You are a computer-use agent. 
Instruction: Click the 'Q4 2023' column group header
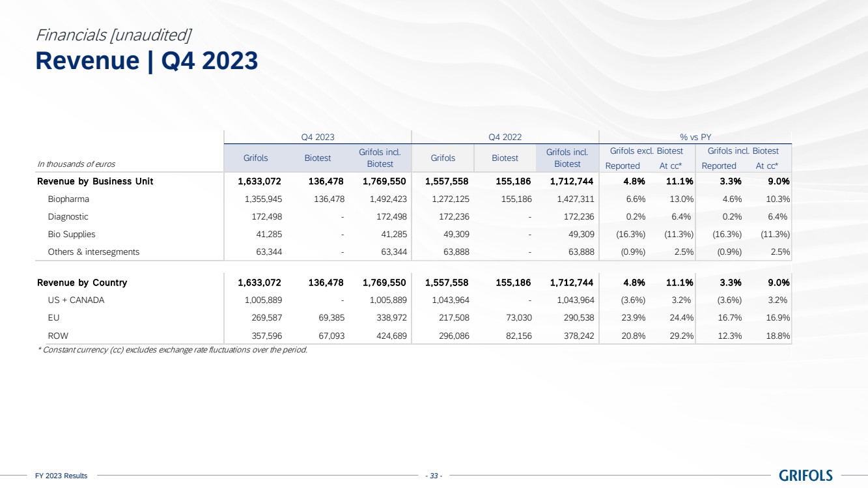pyautogui.click(x=318, y=137)
